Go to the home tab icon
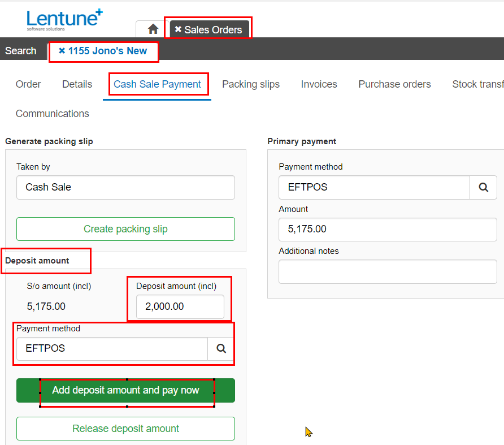The width and height of the screenshot is (504, 445). (x=153, y=29)
